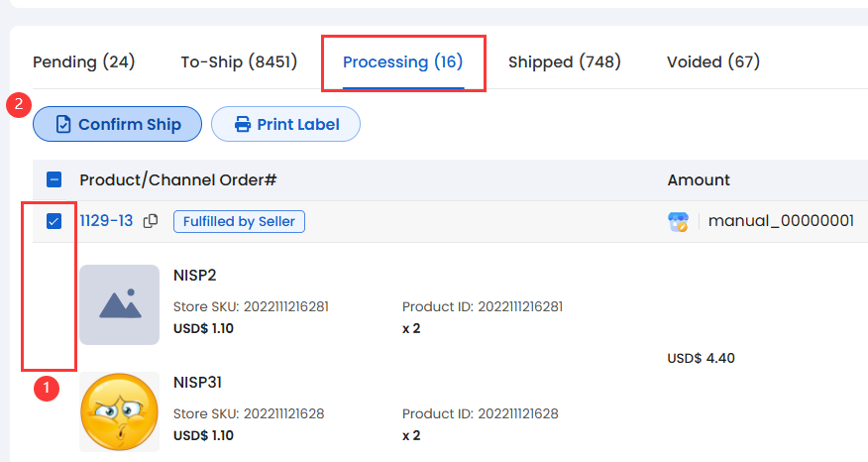The width and height of the screenshot is (868, 462).
Task: Uncheck the order 1129-13 checkbox
Action: tap(54, 221)
